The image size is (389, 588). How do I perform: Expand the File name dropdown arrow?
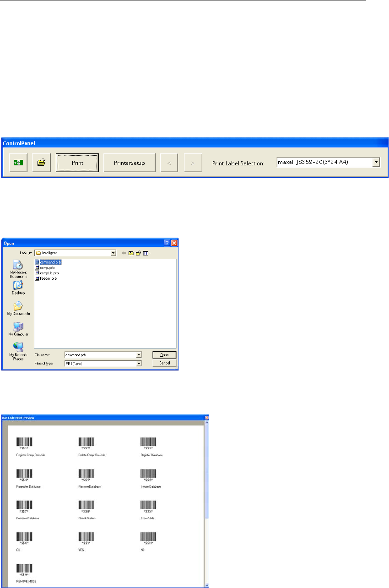click(139, 354)
